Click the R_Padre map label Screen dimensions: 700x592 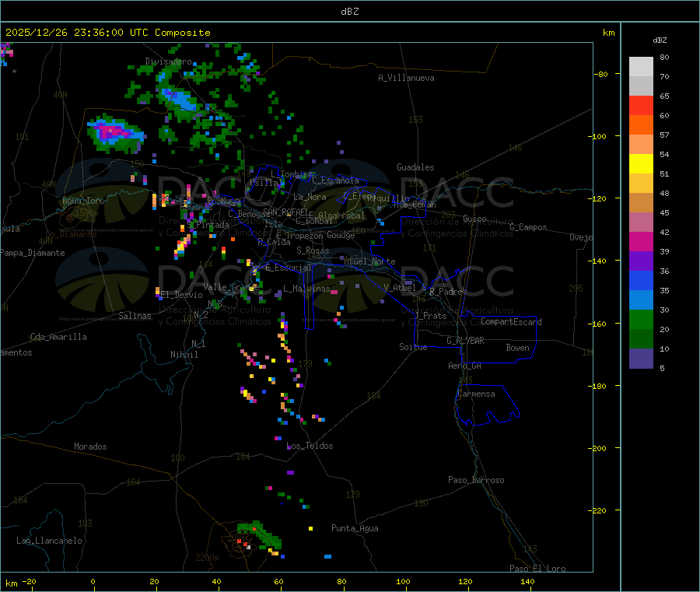coord(446,292)
